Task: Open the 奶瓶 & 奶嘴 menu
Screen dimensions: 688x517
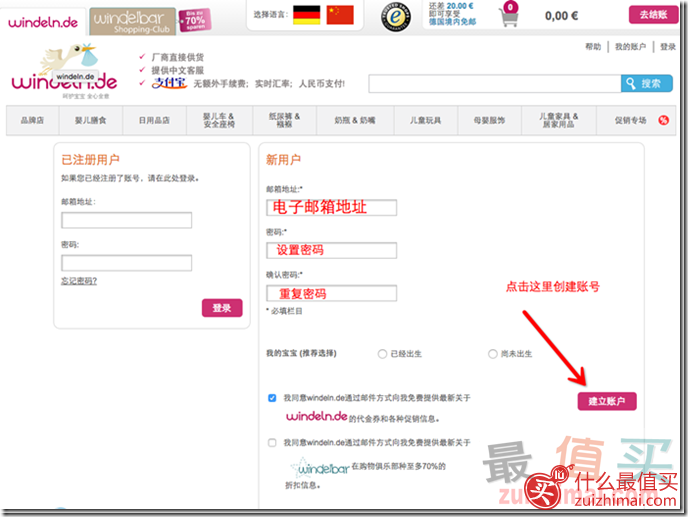Action: [355, 120]
